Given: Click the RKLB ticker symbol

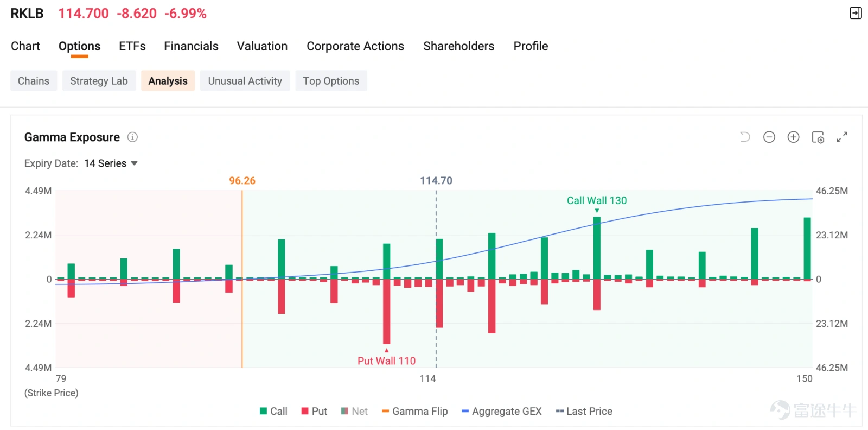Looking at the screenshot, I should pyautogui.click(x=27, y=14).
